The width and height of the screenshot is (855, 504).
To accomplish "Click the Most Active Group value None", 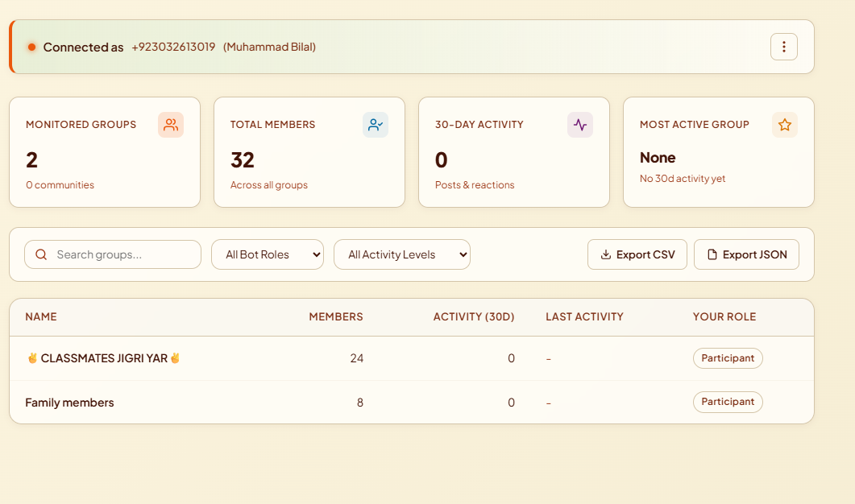I will [x=658, y=158].
